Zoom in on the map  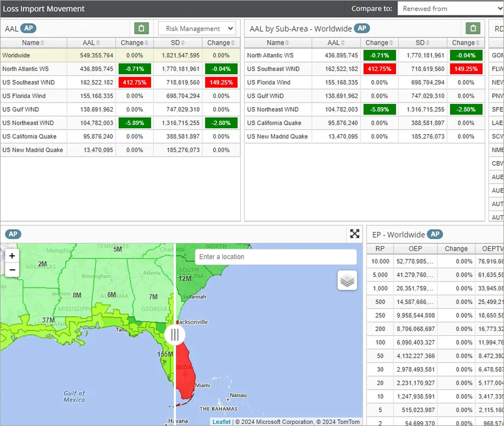(x=12, y=256)
